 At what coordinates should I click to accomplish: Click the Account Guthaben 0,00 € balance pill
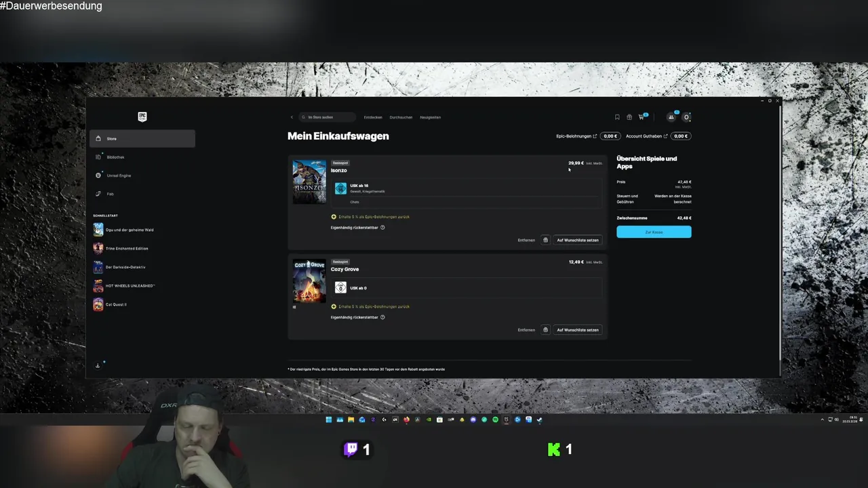(681, 136)
